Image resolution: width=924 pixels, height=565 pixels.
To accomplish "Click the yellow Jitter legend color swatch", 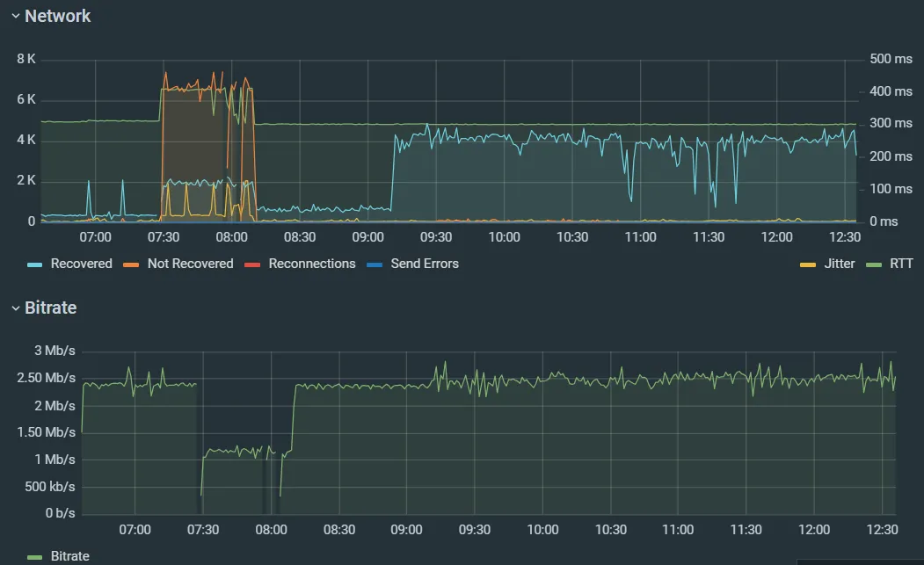I will point(808,264).
